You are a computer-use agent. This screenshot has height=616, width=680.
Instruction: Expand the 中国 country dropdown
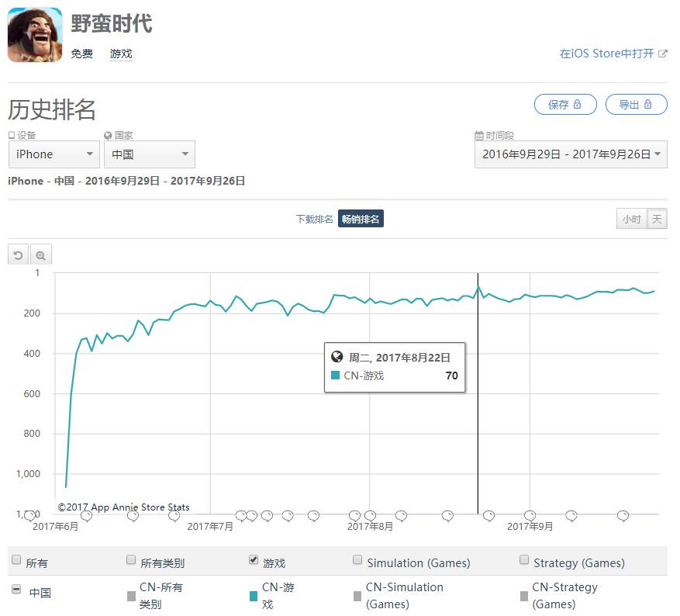coord(150,154)
